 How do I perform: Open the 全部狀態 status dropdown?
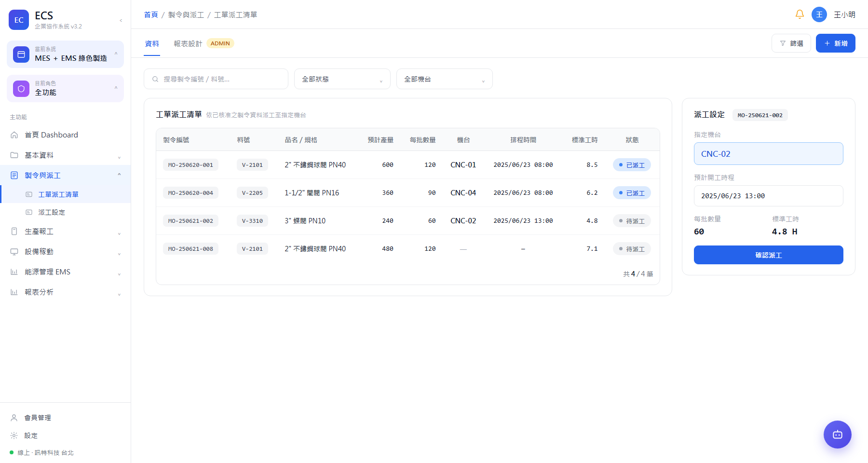pyautogui.click(x=342, y=79)
